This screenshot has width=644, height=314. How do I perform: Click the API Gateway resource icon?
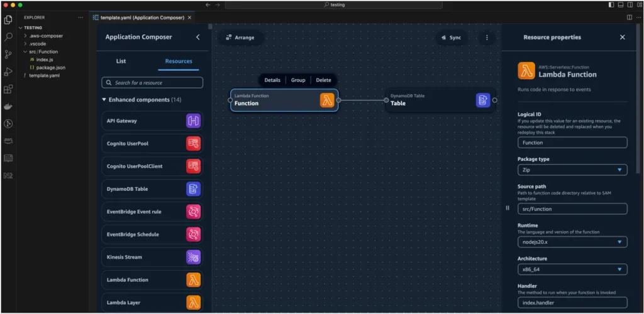194,121
